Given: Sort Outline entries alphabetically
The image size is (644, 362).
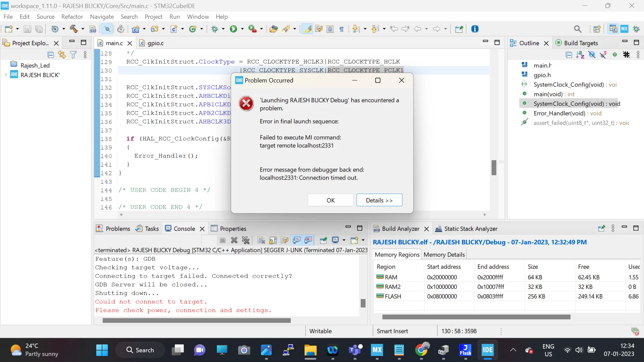Looking at the screenshot, I should pyautogui.click(x=580, y=55).
